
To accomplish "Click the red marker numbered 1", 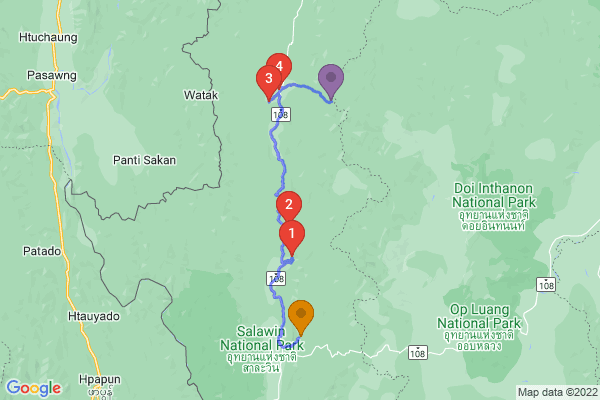I will tap(292, 237).
